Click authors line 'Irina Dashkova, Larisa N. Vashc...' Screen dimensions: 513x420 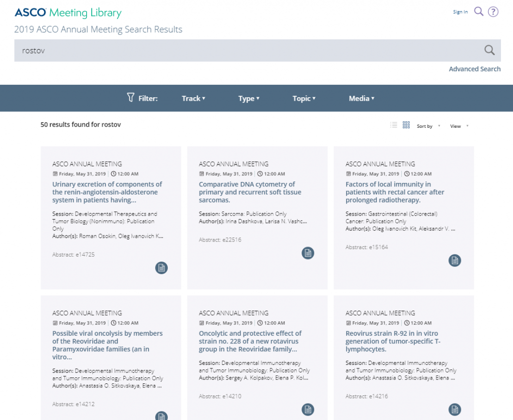coord(253,222)
